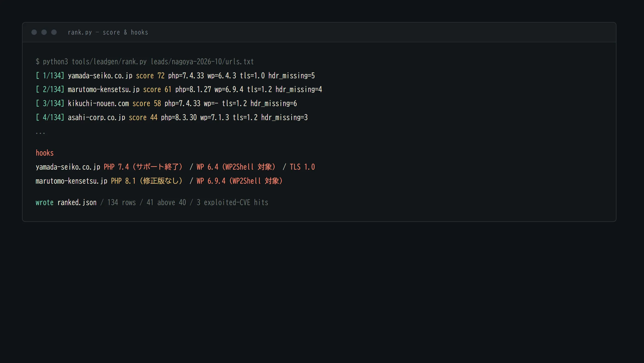Click the title 'rank.py – score & hooks'
644x363 pixels.
108,32
